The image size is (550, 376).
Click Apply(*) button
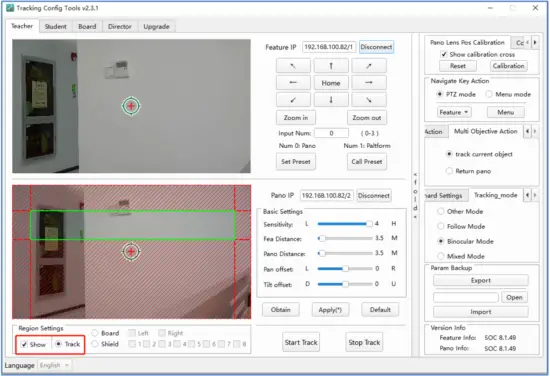click(330, 310)
